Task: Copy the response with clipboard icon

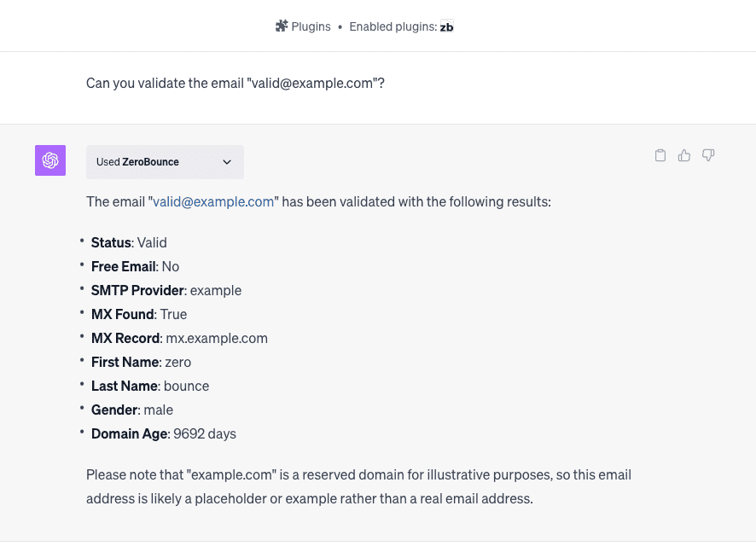Action: tap(660, 155)
